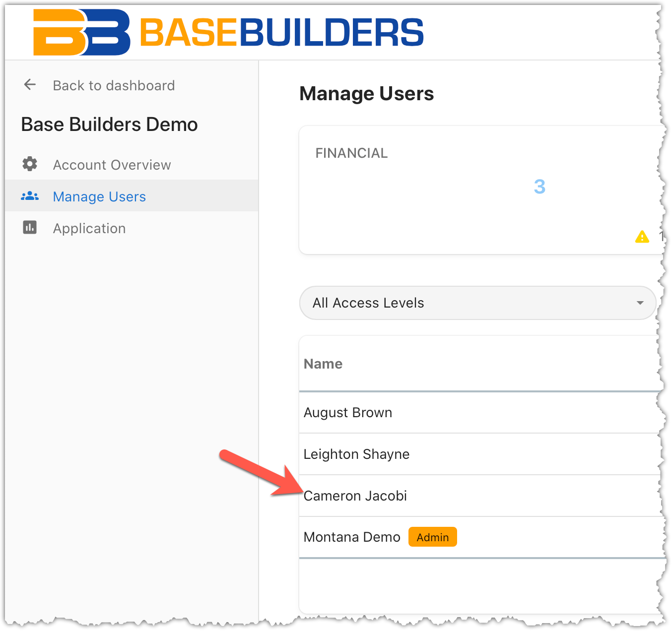
Task: Click the Manage Users people icon
Action: tap(30, 196)
